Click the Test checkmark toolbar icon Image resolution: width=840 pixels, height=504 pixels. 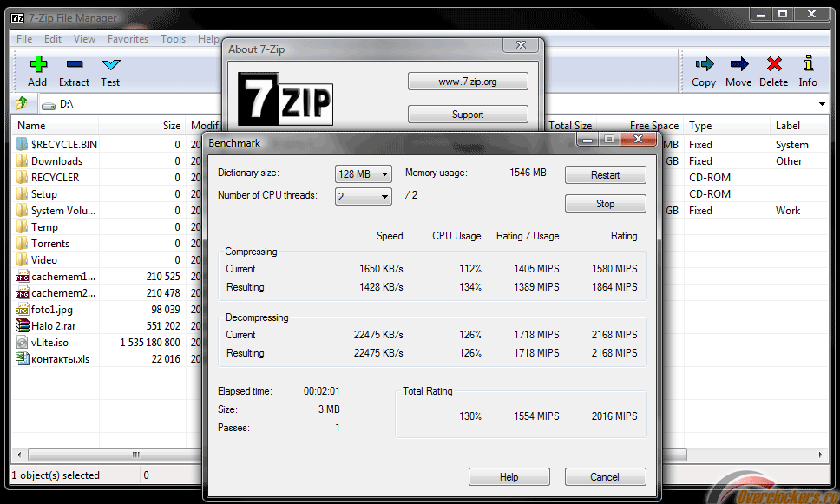pos(111,65)
